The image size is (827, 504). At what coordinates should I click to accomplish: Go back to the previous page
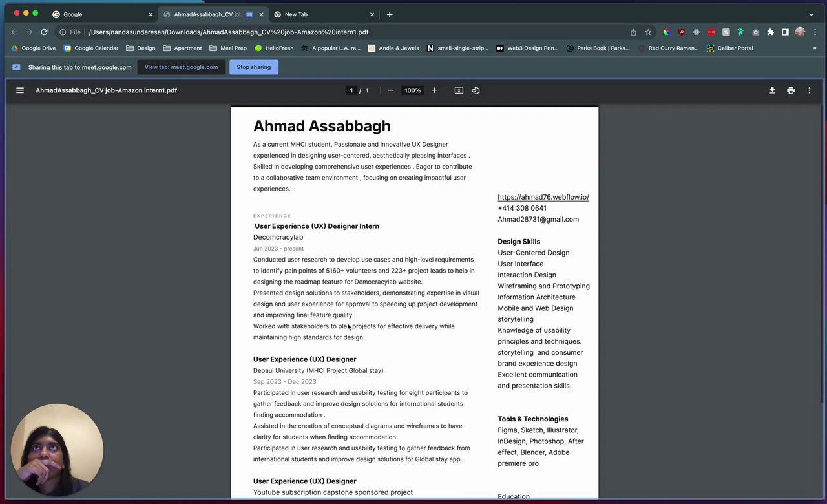pyautogui.click(x=14, y=32)
